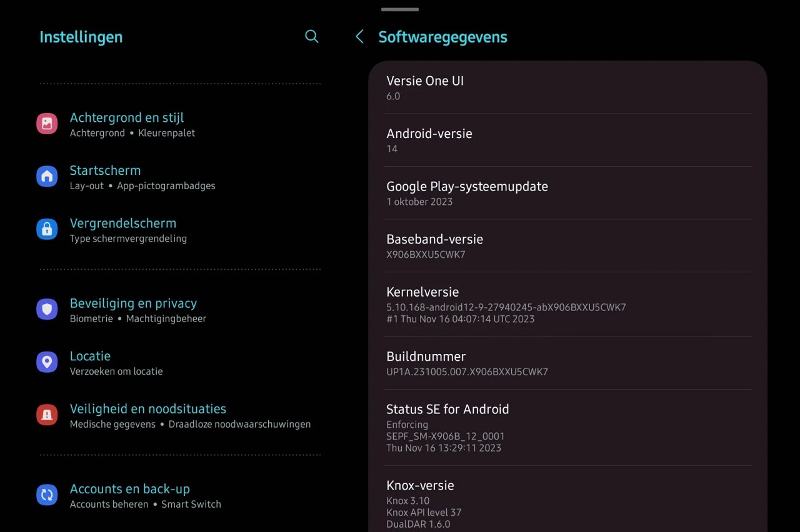Image resolution: width=800 pixels, height=532 pixels.
Task: Open Locatie settings
Action: (x=180, y=362)
